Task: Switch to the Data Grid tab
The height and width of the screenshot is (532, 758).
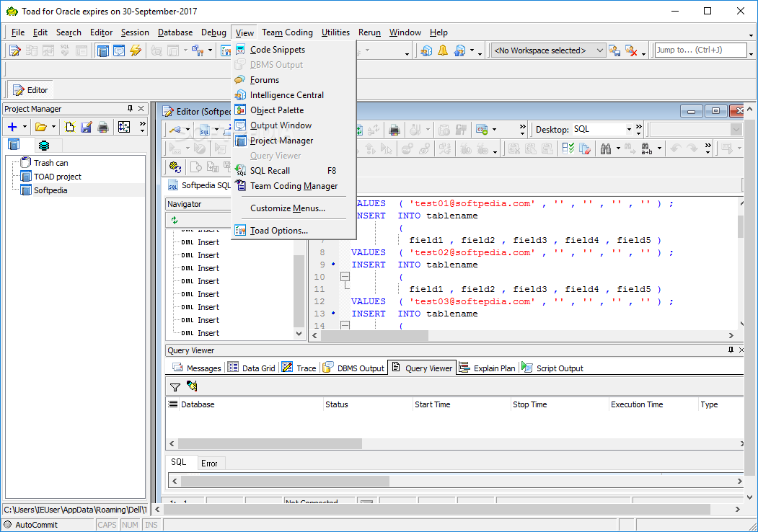Action: (x=252, y=368)
